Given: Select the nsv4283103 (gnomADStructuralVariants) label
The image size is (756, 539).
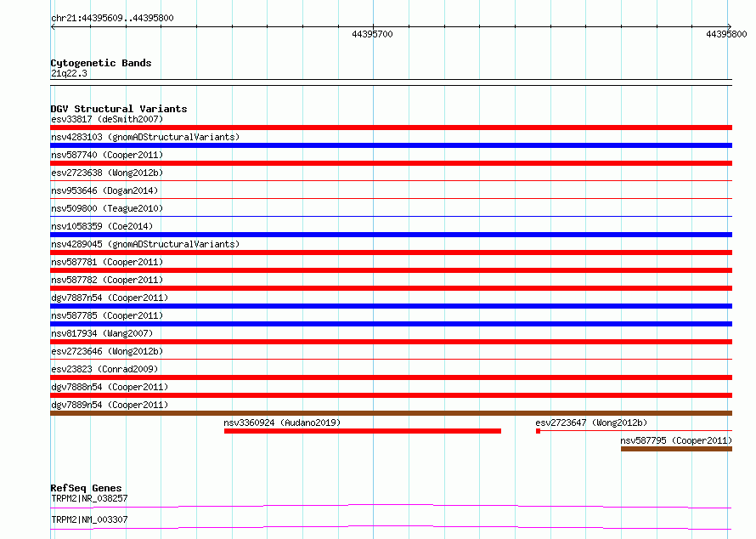Looking at the screenshot, I should pyautogui.click(x=145, y=137).
